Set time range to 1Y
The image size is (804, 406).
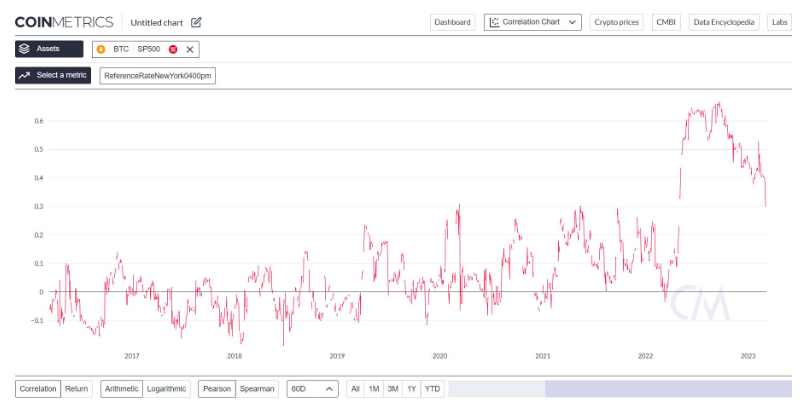412,389
